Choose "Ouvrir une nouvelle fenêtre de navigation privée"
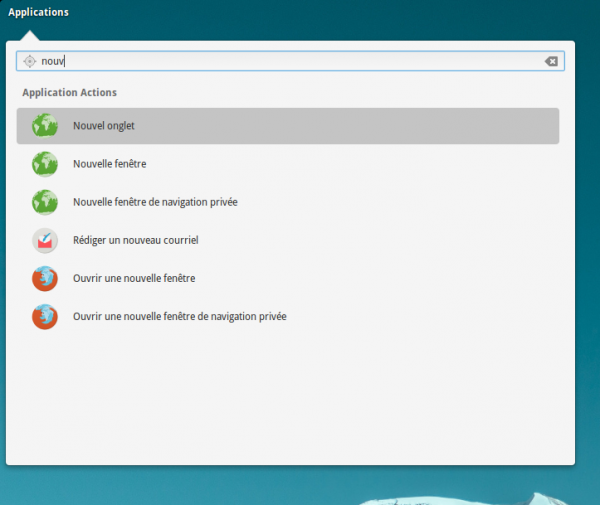The width and height of the screenshot is (600, 505). click(x=288, y=317)
